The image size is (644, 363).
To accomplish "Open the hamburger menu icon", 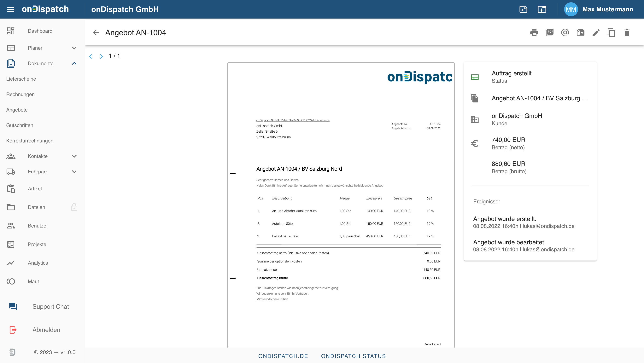I will click(x=11, y=9).
